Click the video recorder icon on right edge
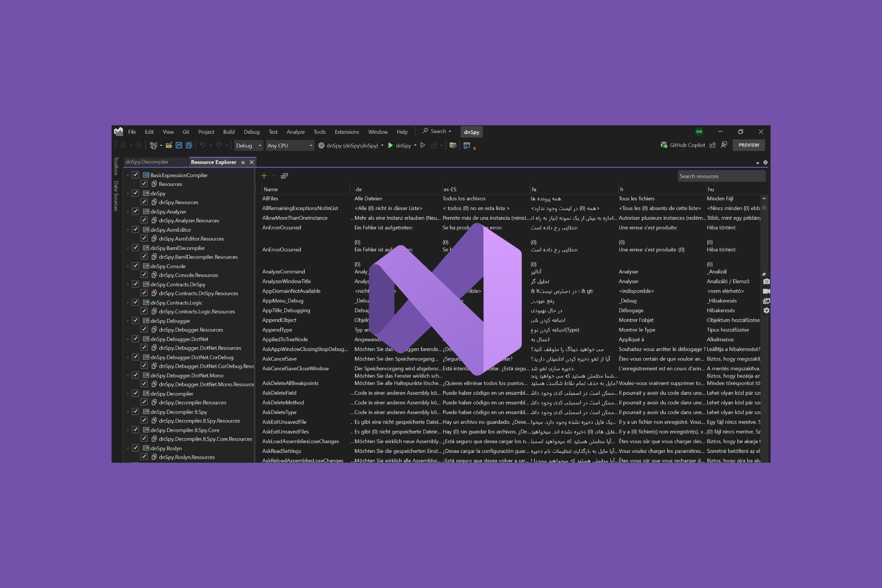 [766, 291]
